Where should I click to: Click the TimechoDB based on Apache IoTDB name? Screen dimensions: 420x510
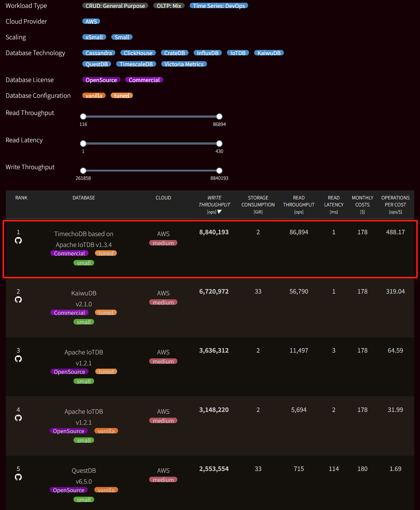pos(84,239)
